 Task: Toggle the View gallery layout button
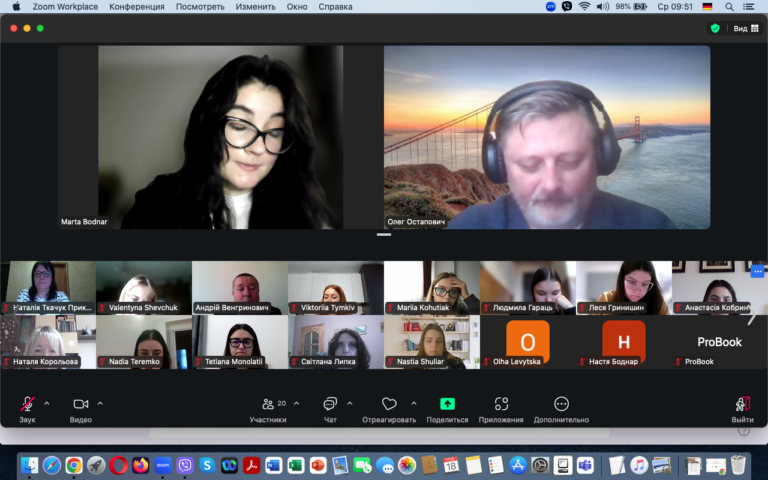(746, 28)
